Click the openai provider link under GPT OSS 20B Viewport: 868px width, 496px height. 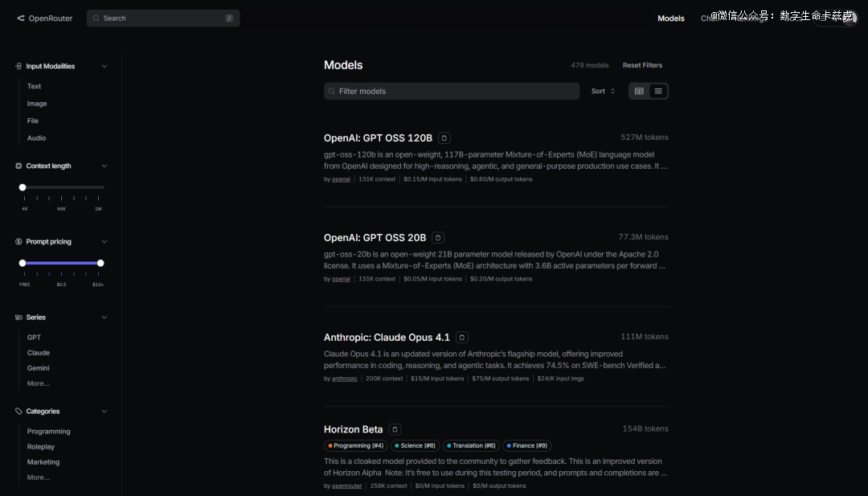coord(341,279)
